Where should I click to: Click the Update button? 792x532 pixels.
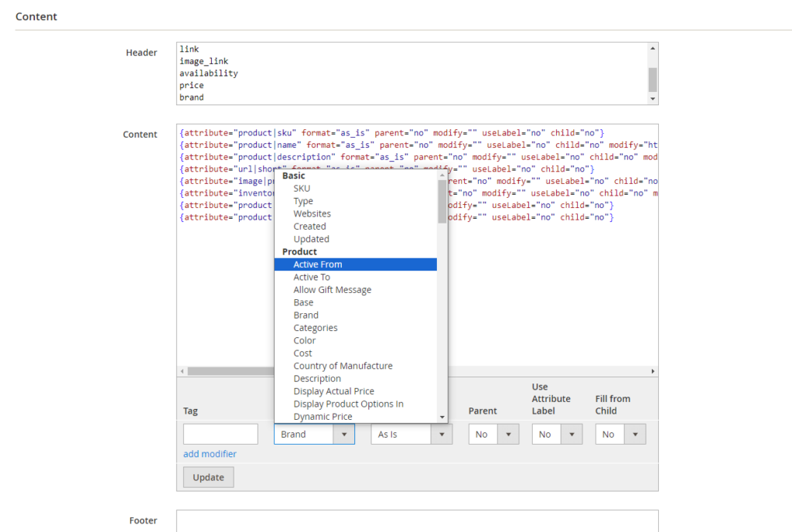pos(208,478)
